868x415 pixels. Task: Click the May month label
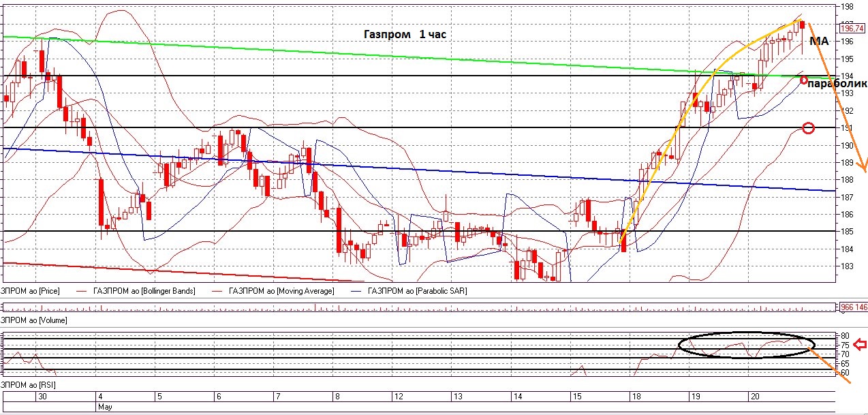click(104, 406)
